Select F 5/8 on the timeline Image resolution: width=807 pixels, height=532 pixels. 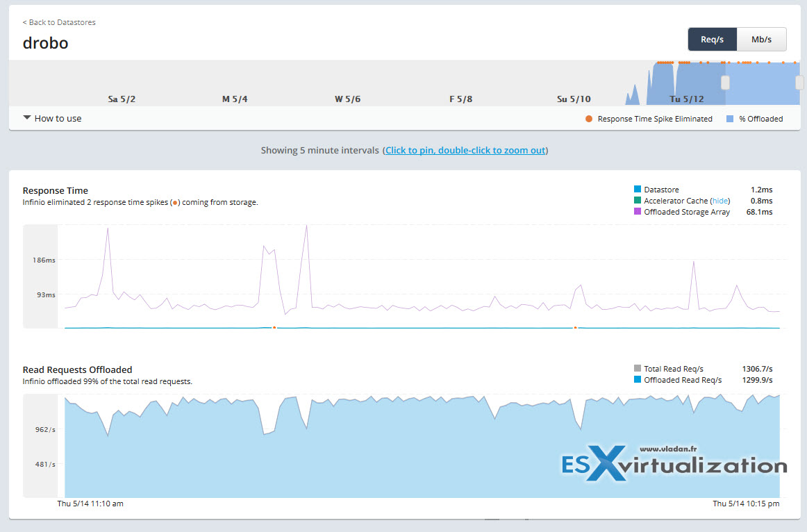point(460,99)
